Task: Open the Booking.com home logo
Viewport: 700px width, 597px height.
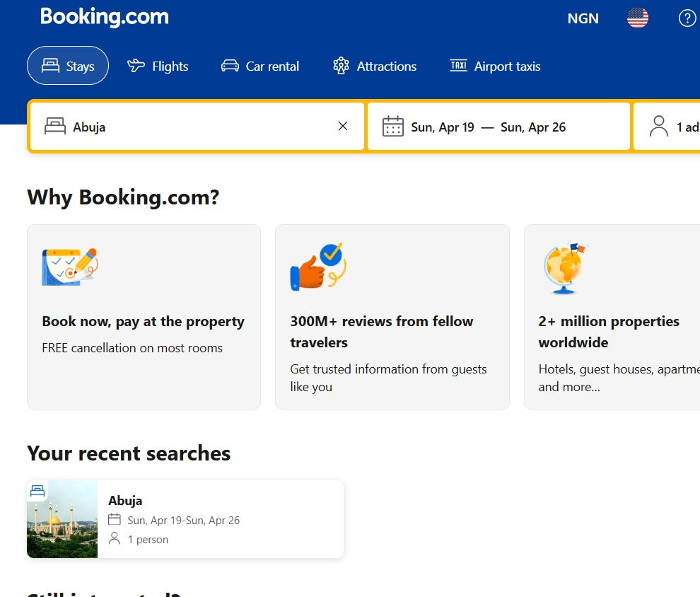Action: click(x=105, y=17)
